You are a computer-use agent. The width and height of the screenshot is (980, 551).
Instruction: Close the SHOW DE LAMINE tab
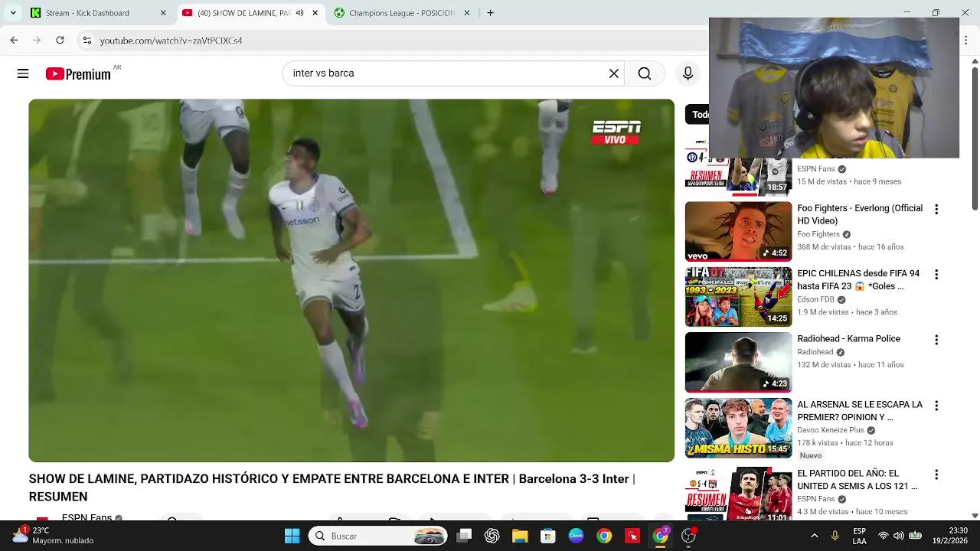point(315,13)
